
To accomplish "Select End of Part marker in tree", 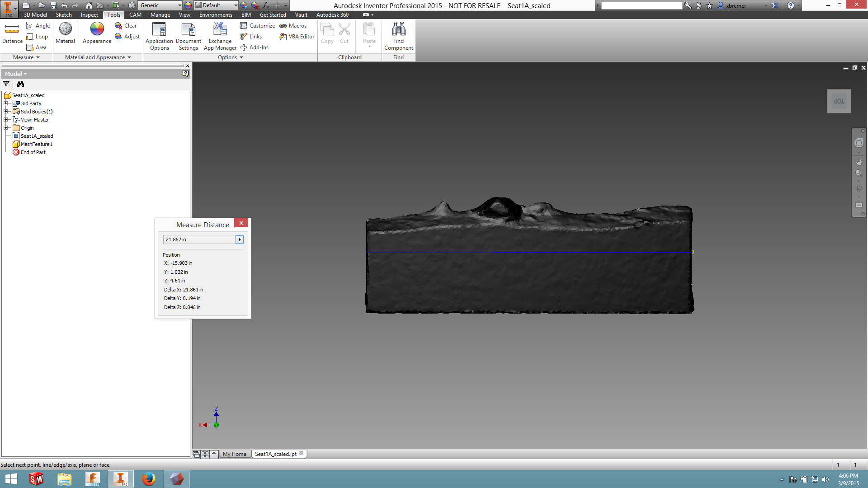I will click(33, 152).
